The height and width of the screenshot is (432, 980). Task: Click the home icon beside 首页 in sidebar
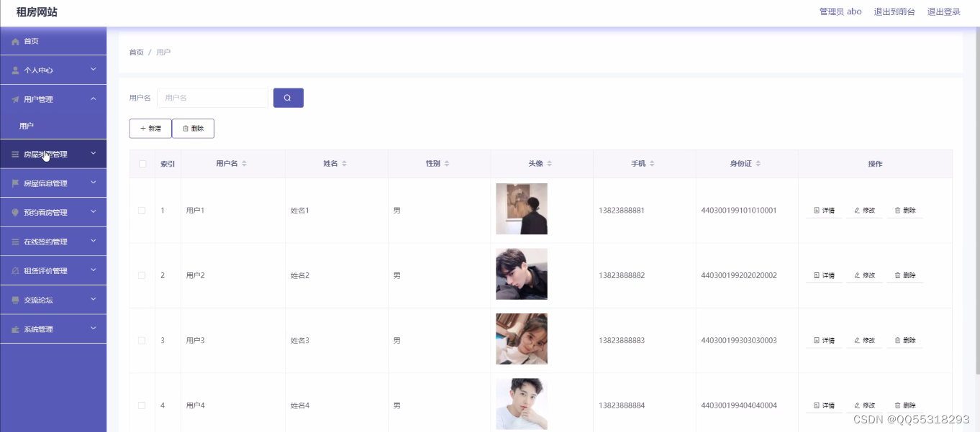[15, 42]
